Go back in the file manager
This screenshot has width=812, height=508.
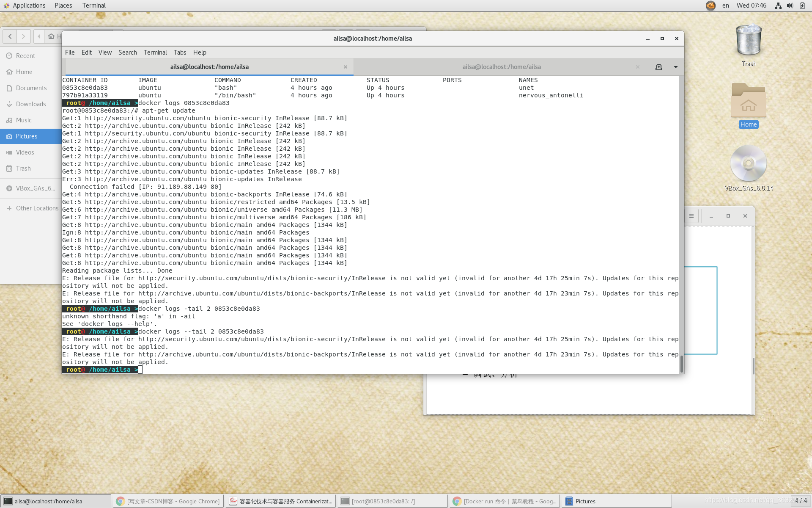coord(10,36)
